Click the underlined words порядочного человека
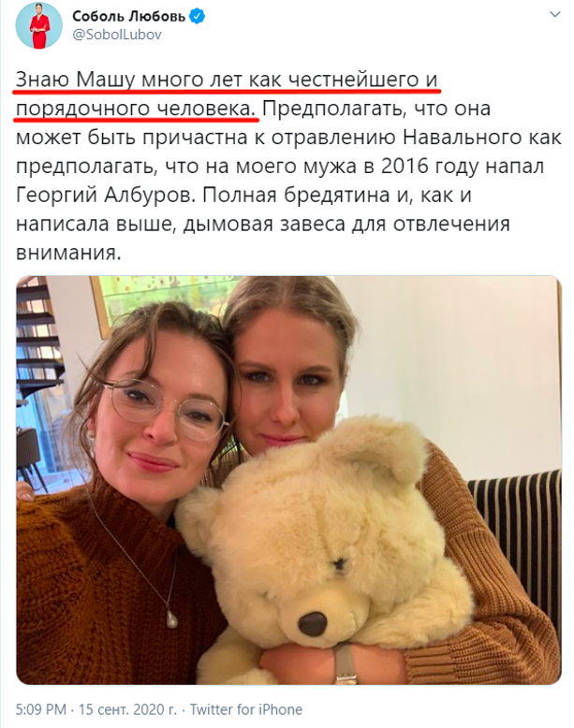 [135, 109]
